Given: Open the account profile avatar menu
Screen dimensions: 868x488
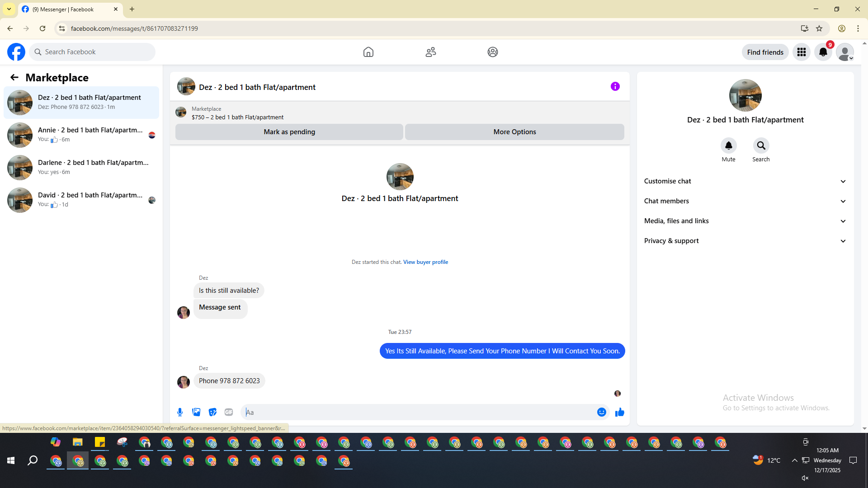Looking at the screenshot, I should coord(845,52).
